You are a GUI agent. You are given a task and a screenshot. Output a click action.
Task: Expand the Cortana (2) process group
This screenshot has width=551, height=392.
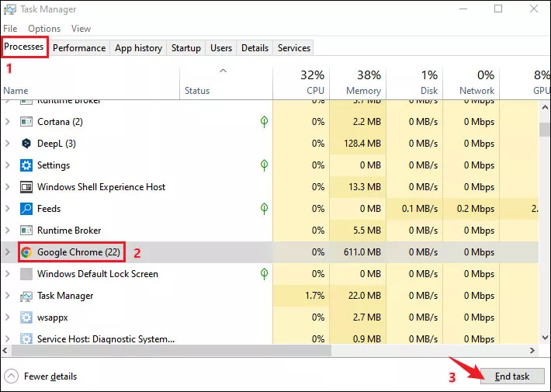tap(8, 122)
